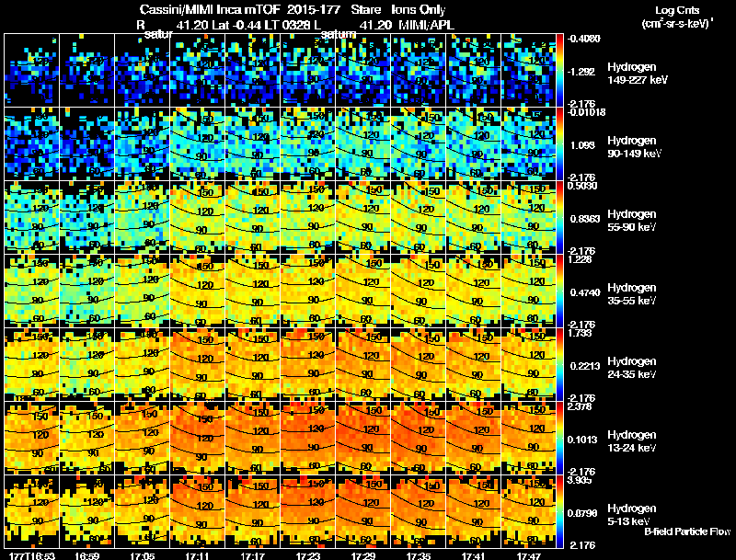Select the 149-227 keV panel at 16:53

[32, 71]
